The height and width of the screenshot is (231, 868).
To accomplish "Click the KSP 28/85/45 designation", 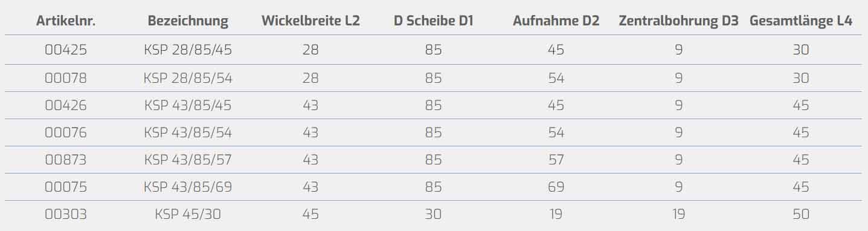I will point(188,50).
